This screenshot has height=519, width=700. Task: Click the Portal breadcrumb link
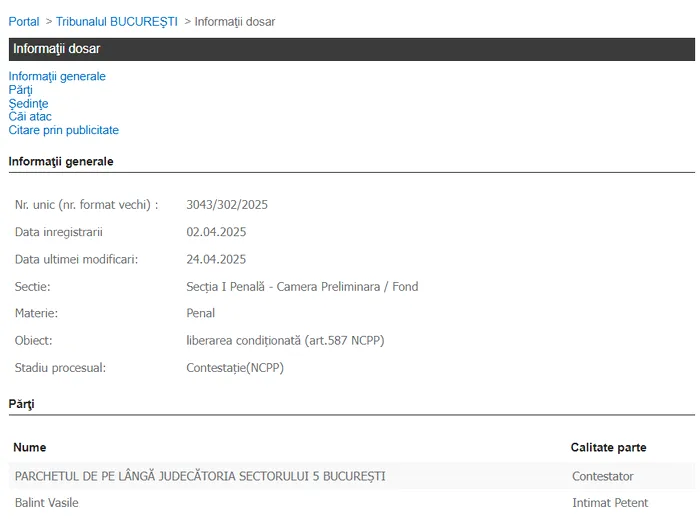(x=24, y=21)
